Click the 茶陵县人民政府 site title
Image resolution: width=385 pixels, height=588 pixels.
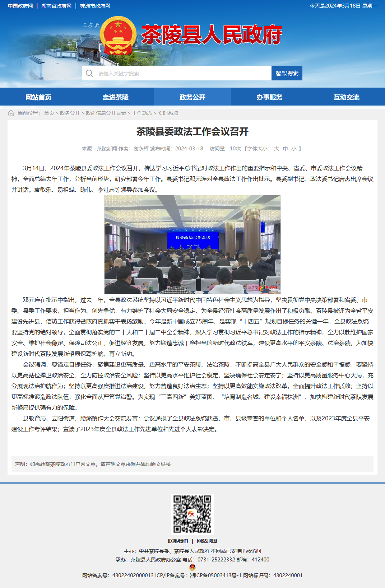point(212,35)
